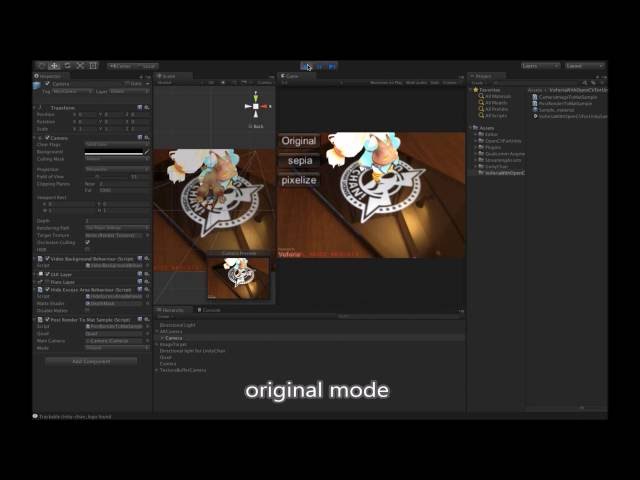Image resolution: width=640 pixels, height=480 pixels.
Task: Toggle the Local handle rotation button
Action: click(146, 66)
